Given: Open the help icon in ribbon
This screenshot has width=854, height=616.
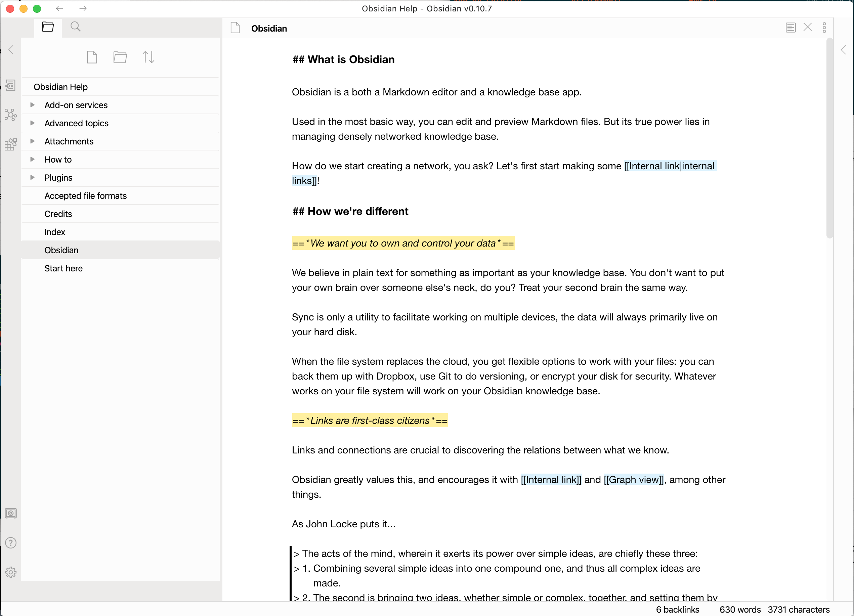Looking at the screenshot, I should 10,542.
